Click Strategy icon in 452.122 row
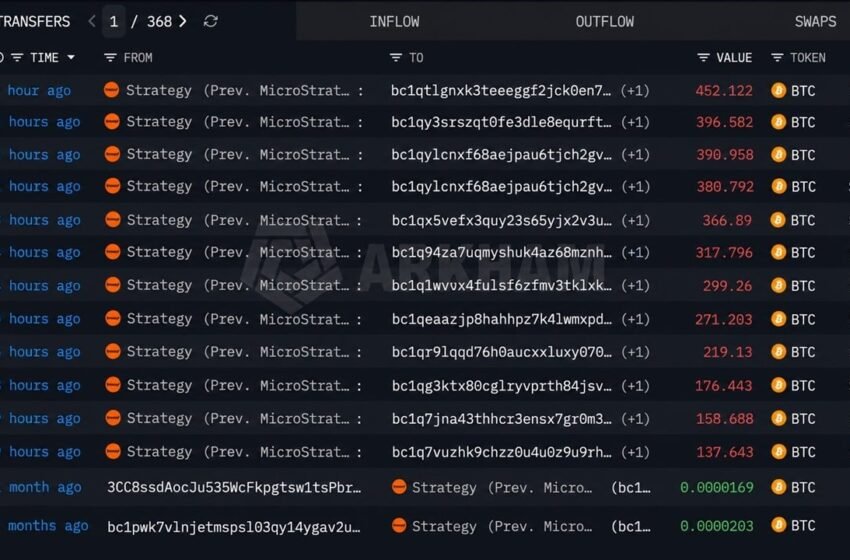This screenshot has width=850, height=560. (112, 90)
